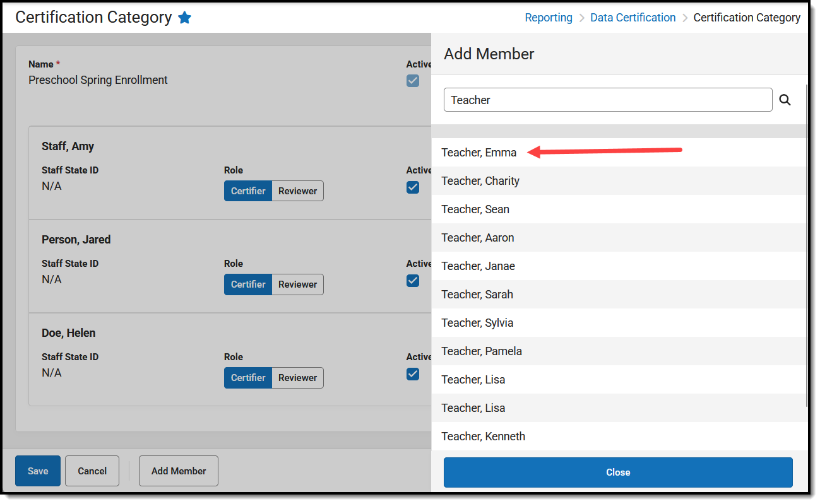Click the Cancel button

point(92,471)
